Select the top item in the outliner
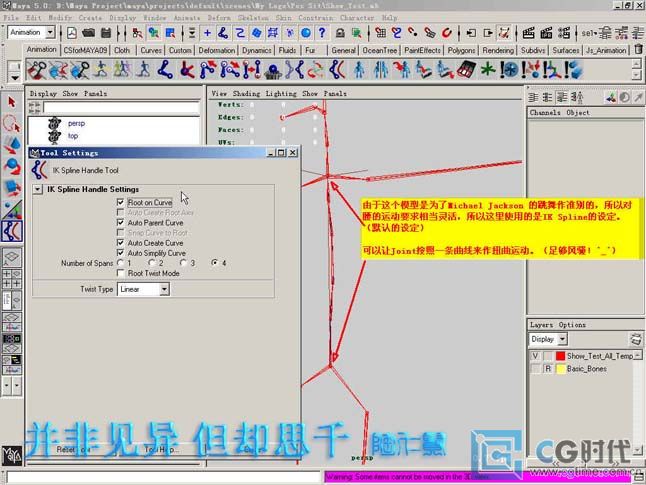Screen dimensions: 646x485 (x=73, y=136)
